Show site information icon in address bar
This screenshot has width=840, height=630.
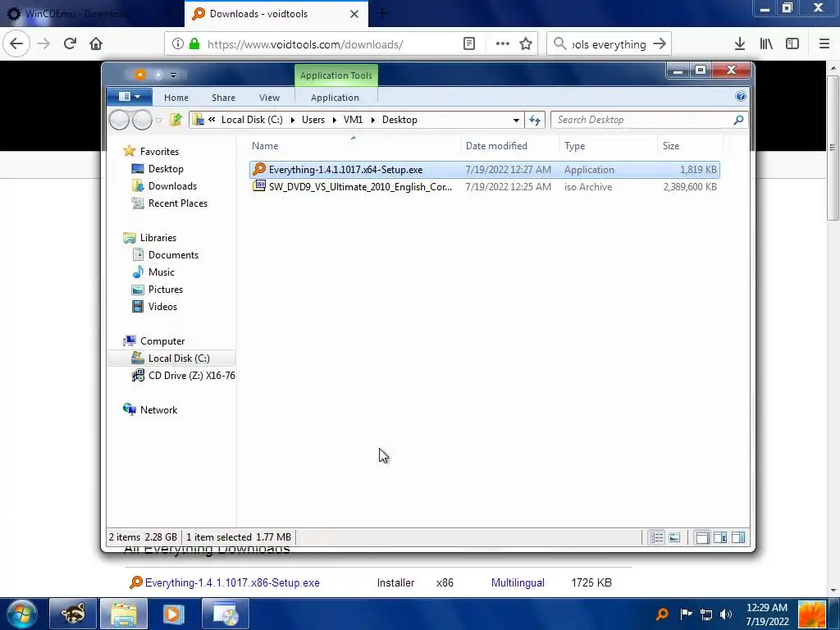[177, 44]
